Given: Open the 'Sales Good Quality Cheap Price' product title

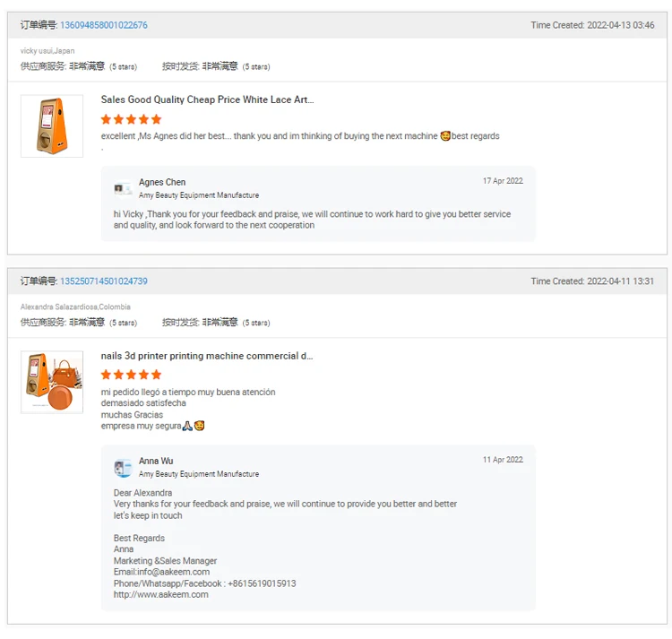Looking at the screenshot, I should coord(207,99).
